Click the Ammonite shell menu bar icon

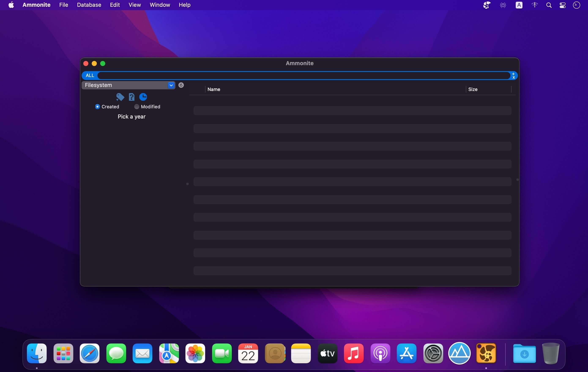pos(487,5)
